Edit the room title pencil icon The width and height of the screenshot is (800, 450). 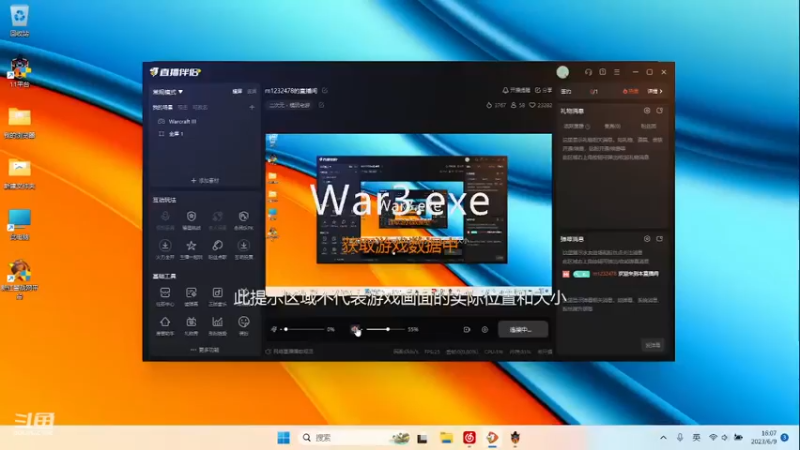325,90
